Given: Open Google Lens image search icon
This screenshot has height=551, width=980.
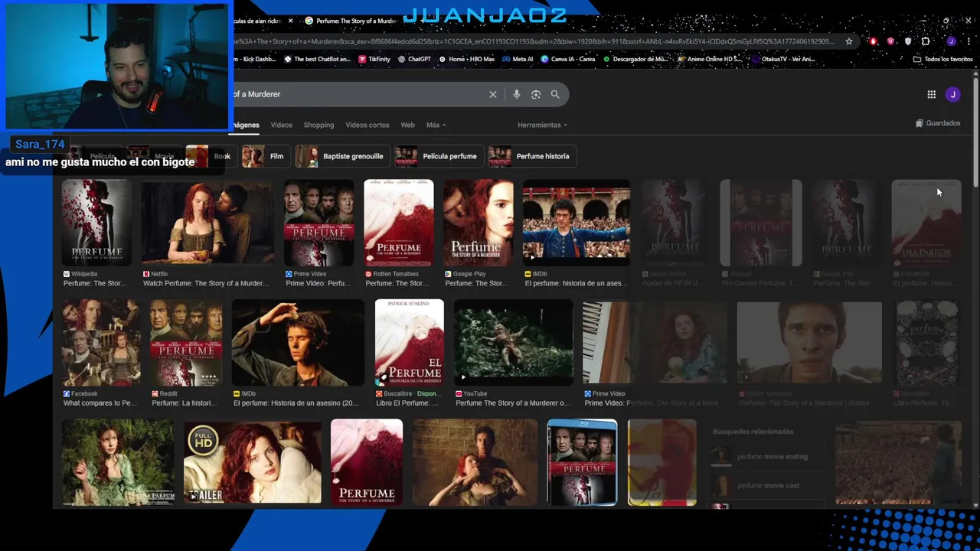Looking at the screenshot, I should pyautogui.click(x=536, y=94).
